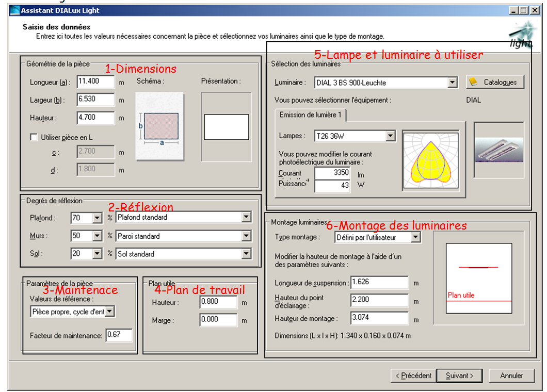The image size is (547, 392).
Task: Click the Hauteur de montage field
Action: (379, 318)
